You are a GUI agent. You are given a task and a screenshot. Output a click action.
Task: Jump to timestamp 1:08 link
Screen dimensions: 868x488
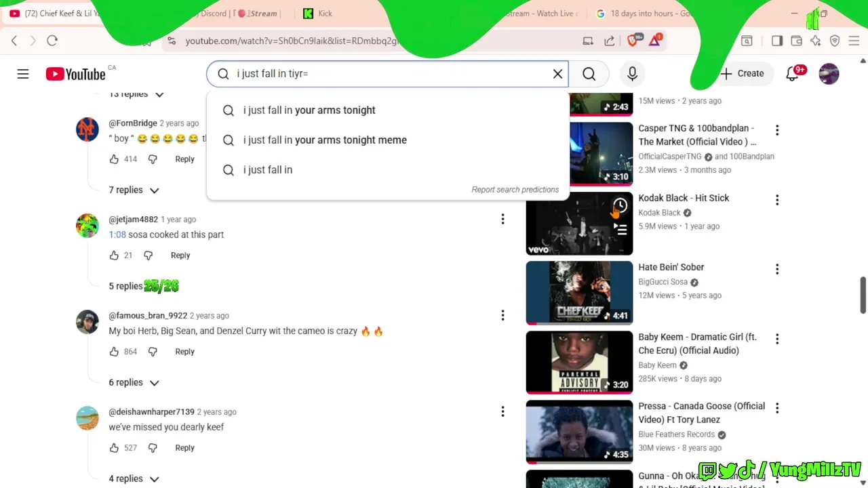click(117, 235)
